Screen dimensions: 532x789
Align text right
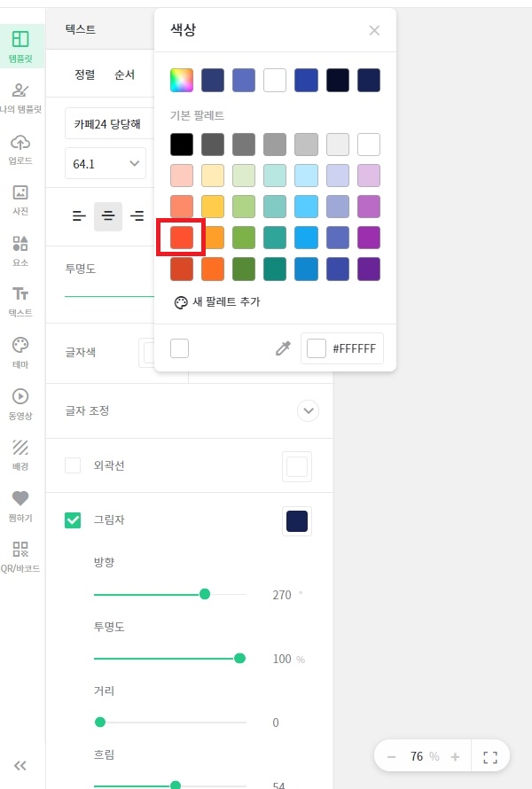coord(137,216)
